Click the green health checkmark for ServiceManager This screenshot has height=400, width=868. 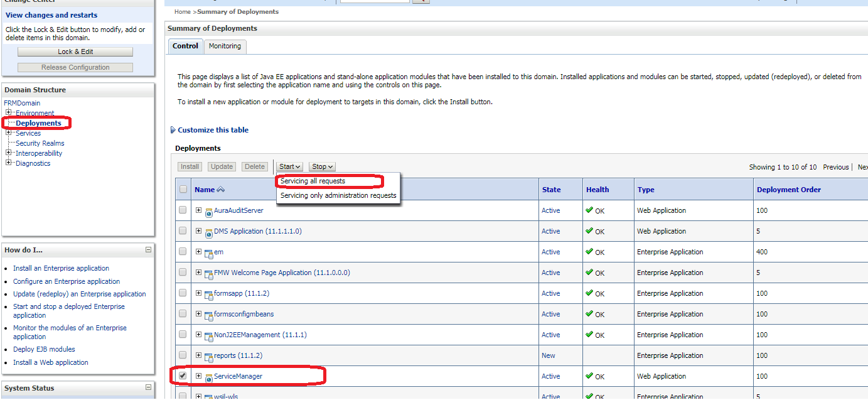[589, 376]
